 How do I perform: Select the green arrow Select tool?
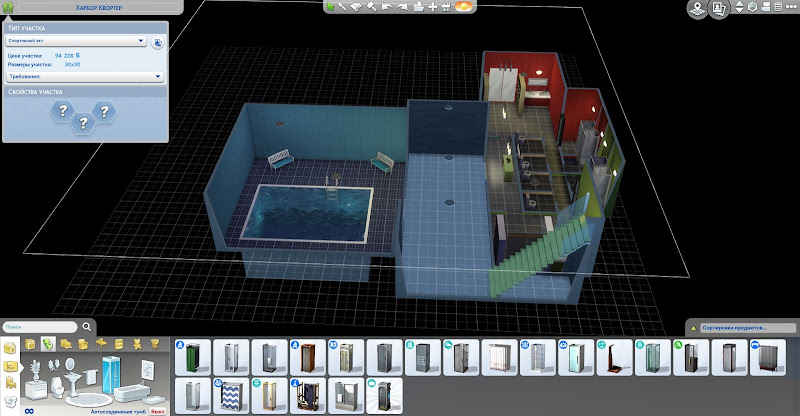click(x=331, y=7)
